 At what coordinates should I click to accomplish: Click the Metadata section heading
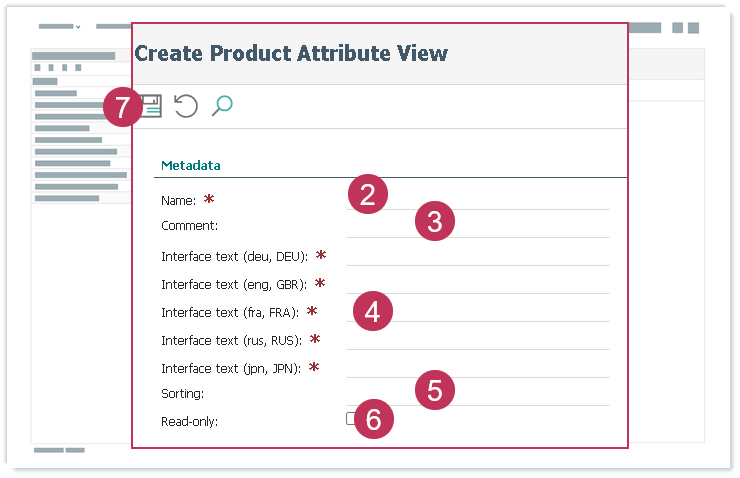tap(190, 165)
